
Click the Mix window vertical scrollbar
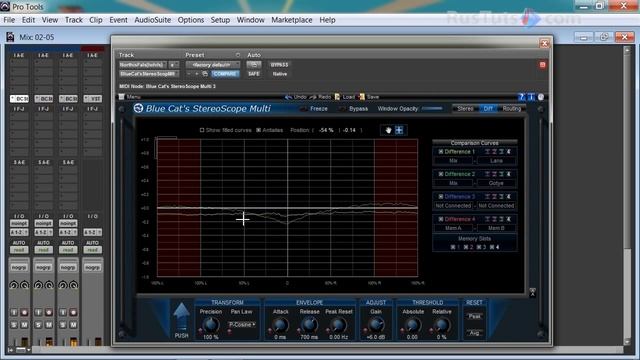click(x=627, y=196)
